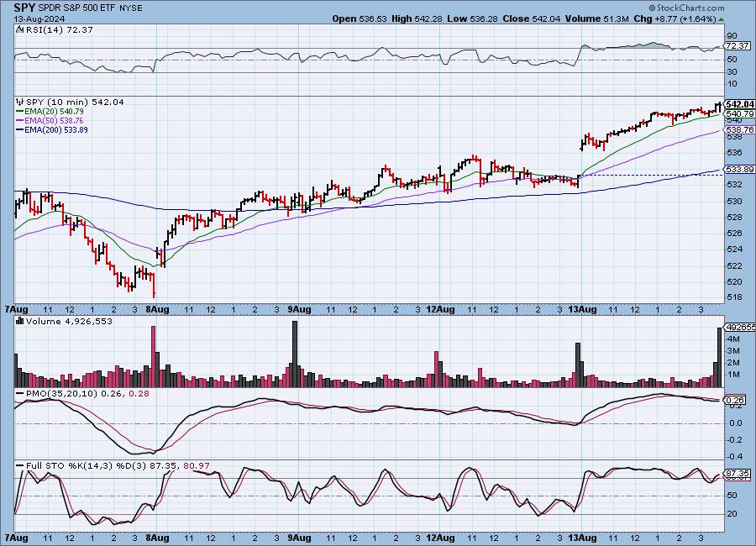The width and height of the screenshot is (756, 546).
Task: Click the 518 label on the price axis
Action: point(734,297)
